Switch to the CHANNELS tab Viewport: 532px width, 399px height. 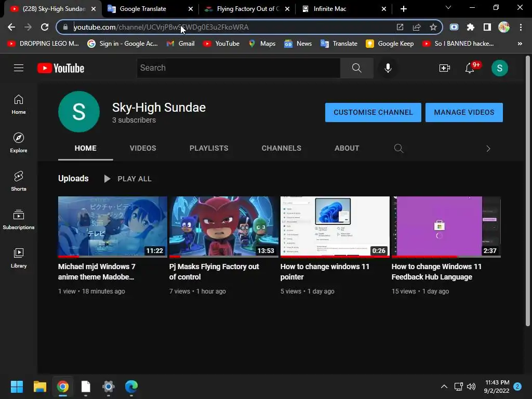[x=281, y=148]
